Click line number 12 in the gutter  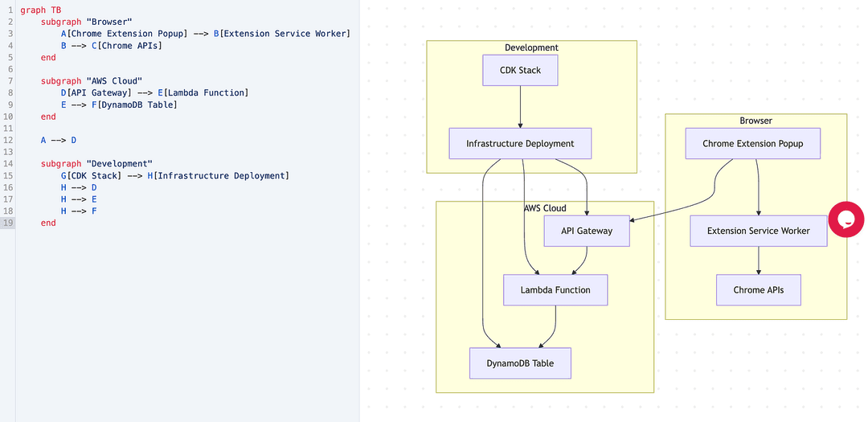(9, 140)
